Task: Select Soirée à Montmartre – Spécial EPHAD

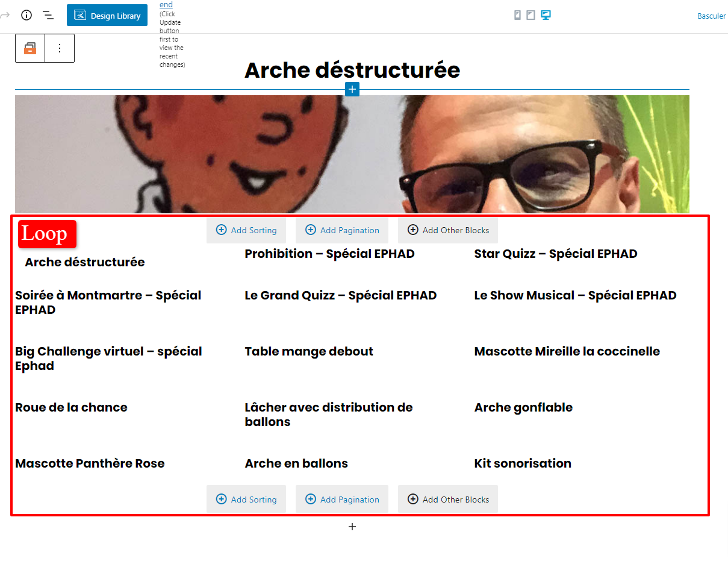Action: tap(108, 302)
